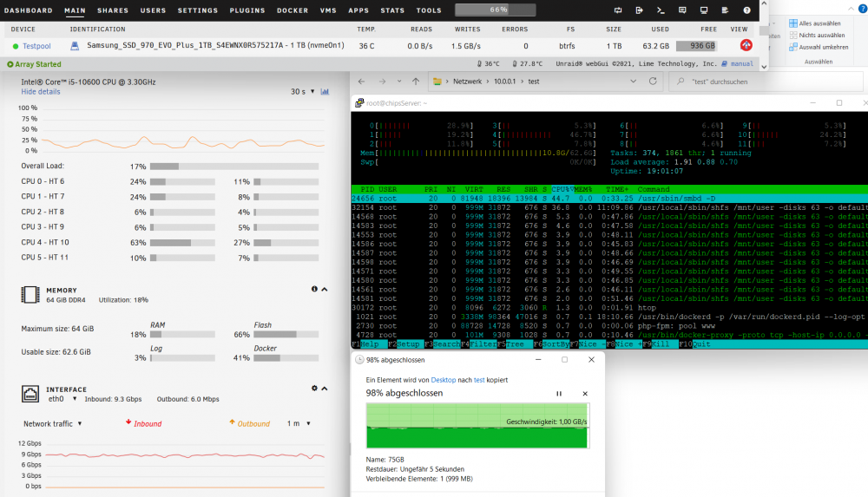Expand the Explorer address bar history

[633, 82]
